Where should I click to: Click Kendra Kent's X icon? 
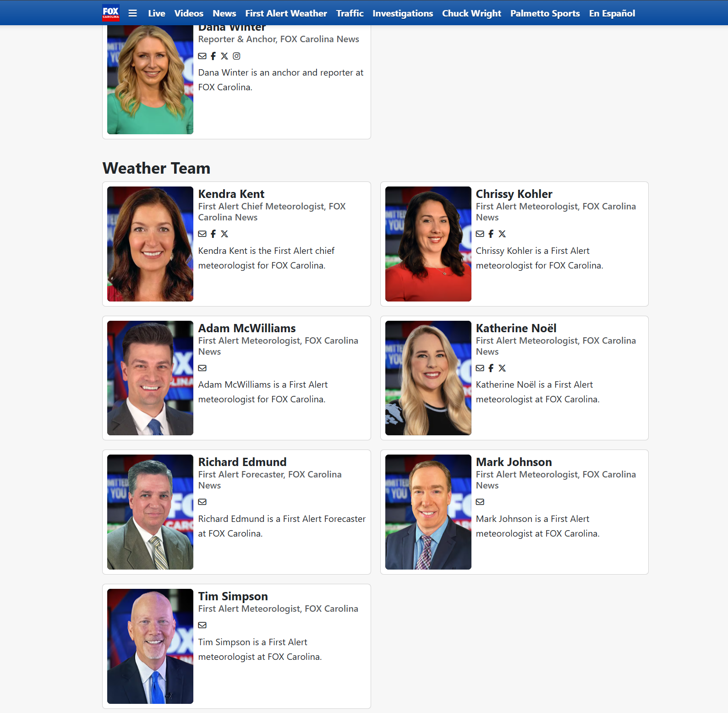point(224,234)
